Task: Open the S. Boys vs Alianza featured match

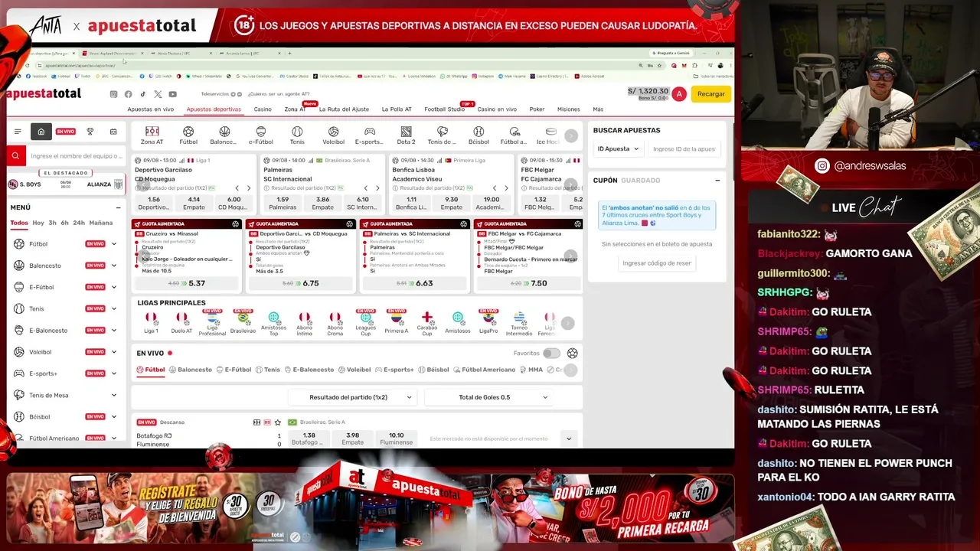Action: pyautogui.click(x=66, y=184)
